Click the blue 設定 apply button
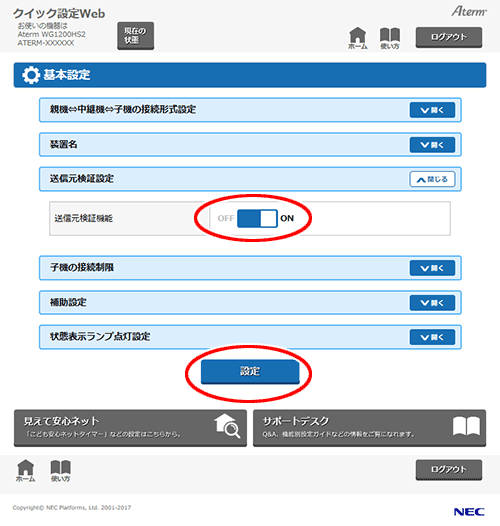This screenshot has height=526, width=500. tap(250, 371)
